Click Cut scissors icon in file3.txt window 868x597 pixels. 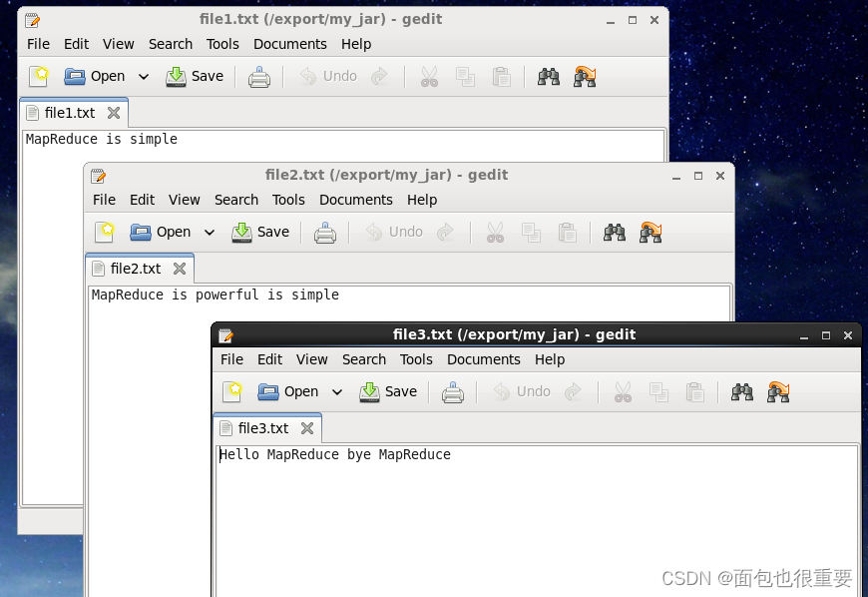point(624,392)
